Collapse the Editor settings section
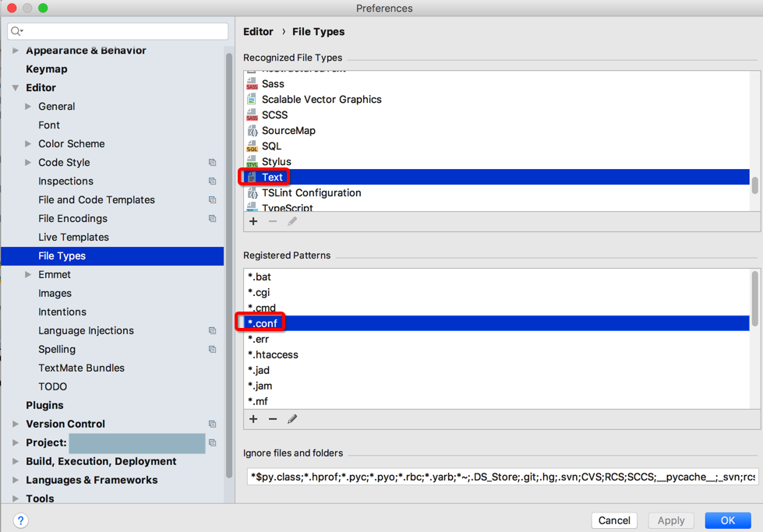This screenshot has height=532, width=763. click(x=16, y=88)
